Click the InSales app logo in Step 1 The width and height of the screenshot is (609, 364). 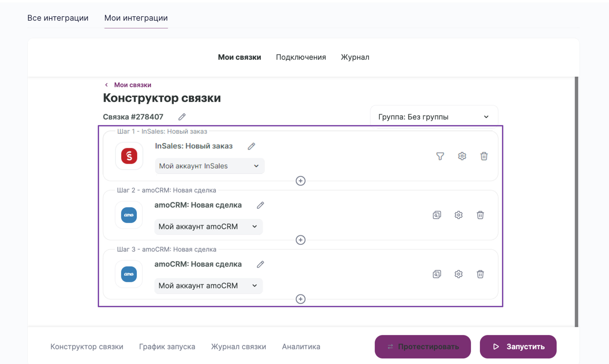129,156
